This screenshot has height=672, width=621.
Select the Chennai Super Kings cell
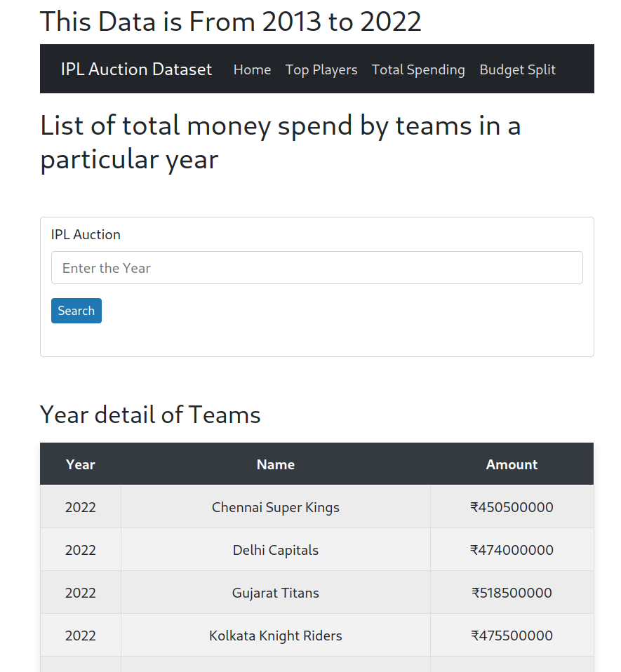[x=276, y=507]
